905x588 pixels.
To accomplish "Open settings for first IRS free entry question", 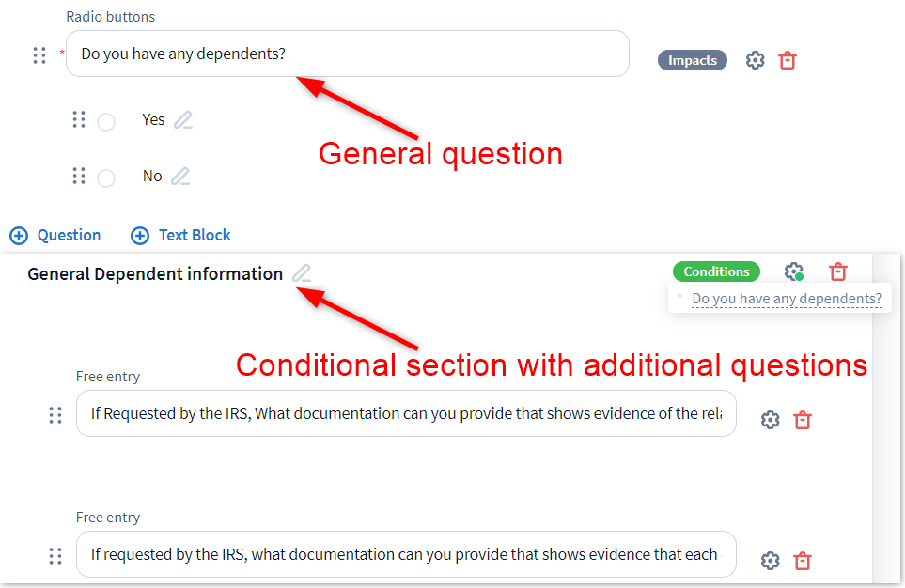I will [x=770, y=420].
